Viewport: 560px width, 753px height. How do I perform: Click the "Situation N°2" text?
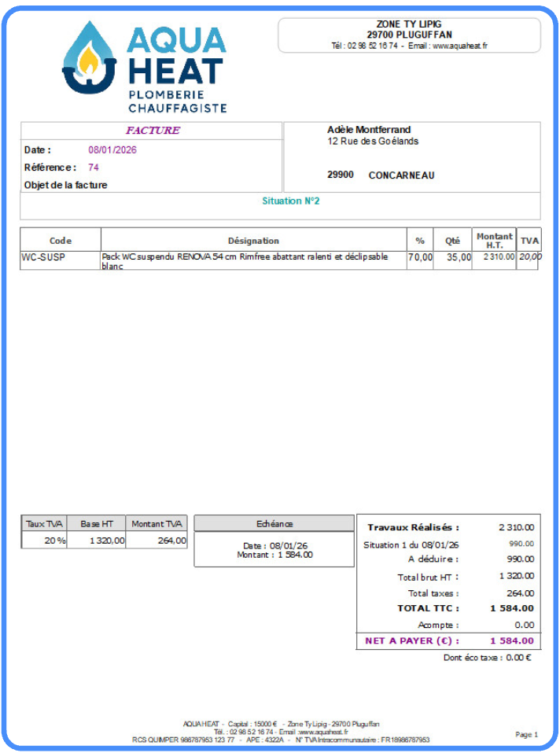(x=291, y=201)
